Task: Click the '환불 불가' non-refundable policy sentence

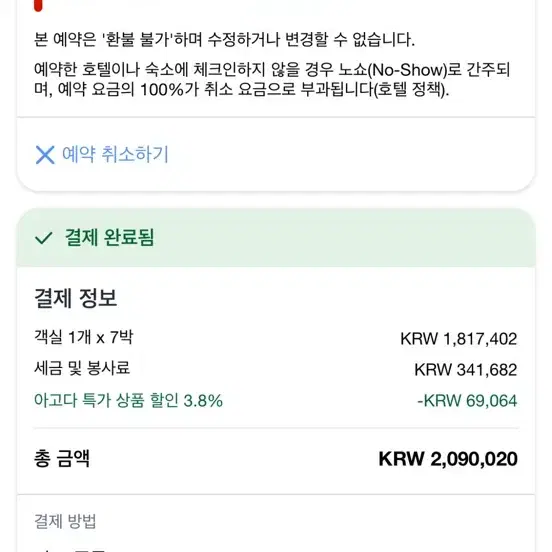Action: [225, 39]
